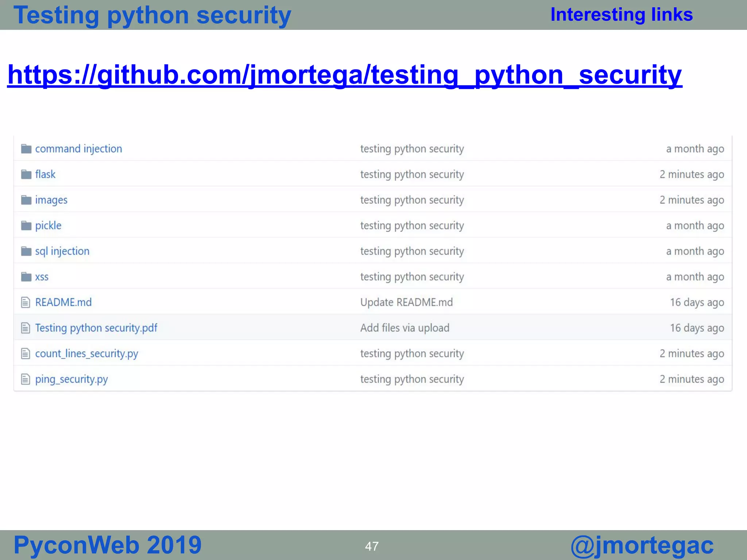
Task: Click the flask row commit message
Action: tap(412, 174)
